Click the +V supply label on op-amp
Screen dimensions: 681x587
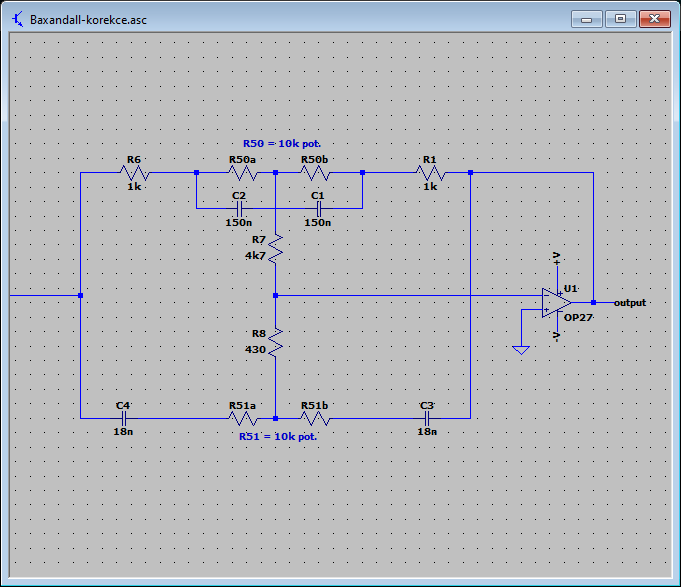tap(556, 258)
